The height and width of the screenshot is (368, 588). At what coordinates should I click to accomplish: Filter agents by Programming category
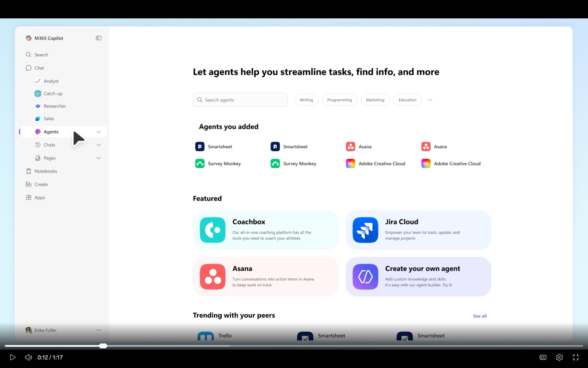pos(340,100)
